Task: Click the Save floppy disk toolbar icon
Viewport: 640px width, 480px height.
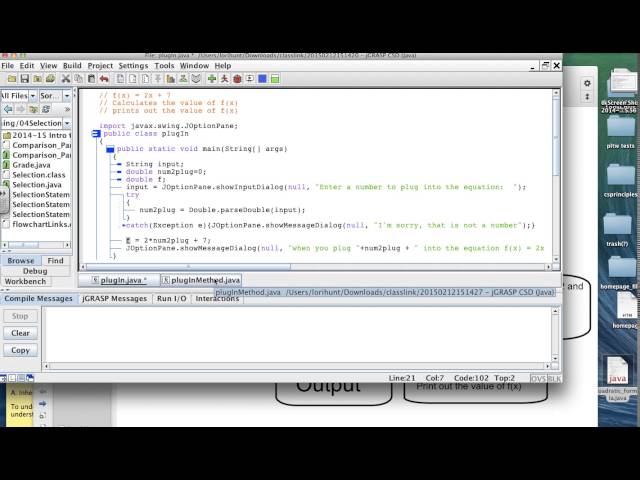Action: [x=24, y=79]
